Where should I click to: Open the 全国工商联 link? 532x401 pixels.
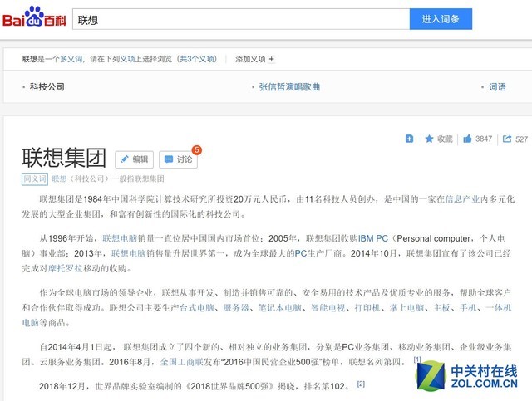pos(181,362)
